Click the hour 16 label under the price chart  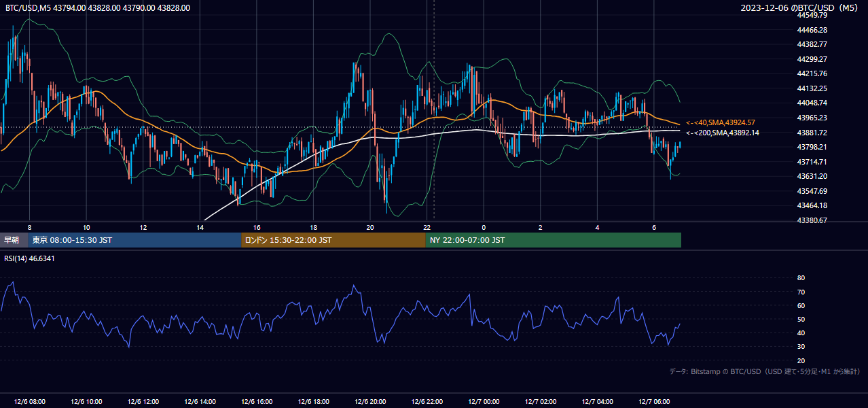256,227
